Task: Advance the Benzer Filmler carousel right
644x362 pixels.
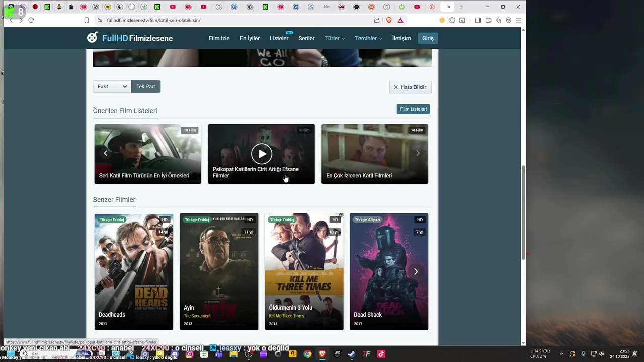Action: tap(416, 271)
